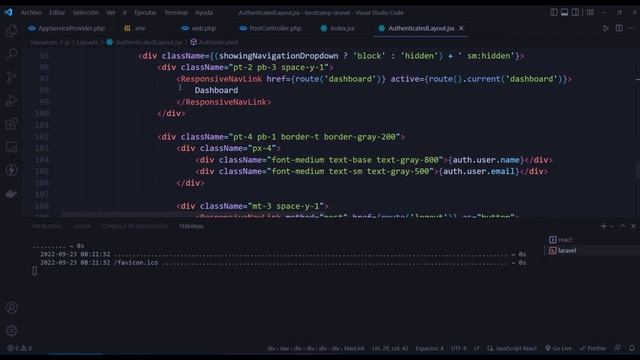Image resolution: width=640 pixels, height=360 pixels.
Task: Split the editor to the right
Action: click(x=619, y=28)
